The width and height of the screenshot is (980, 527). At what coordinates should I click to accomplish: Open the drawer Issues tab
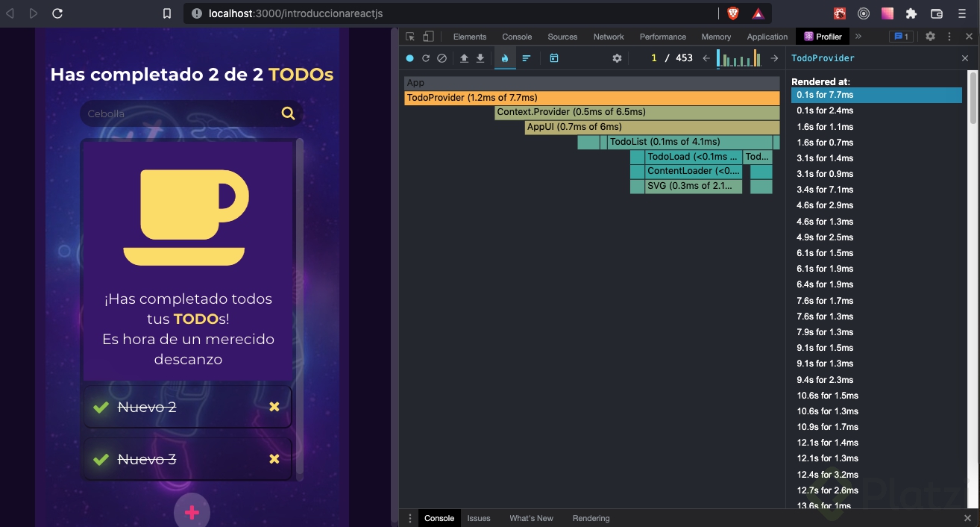pos(479,518)
